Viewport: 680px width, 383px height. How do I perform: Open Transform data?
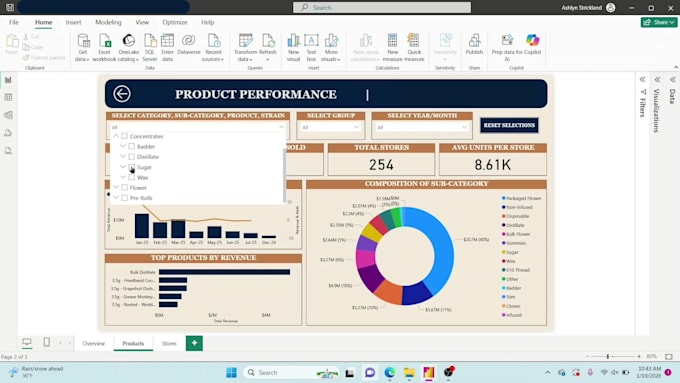point(245,47)
